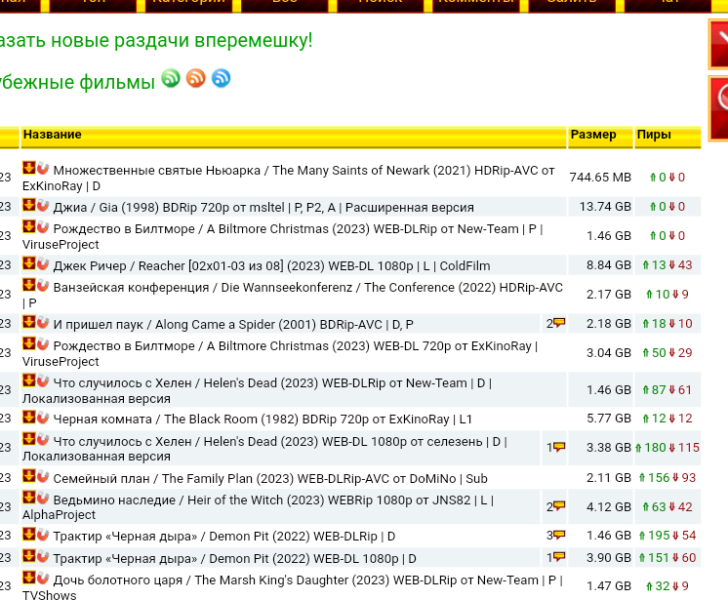
Task: Open comments icon for Heir of the Witch
Action: [559, 505]
